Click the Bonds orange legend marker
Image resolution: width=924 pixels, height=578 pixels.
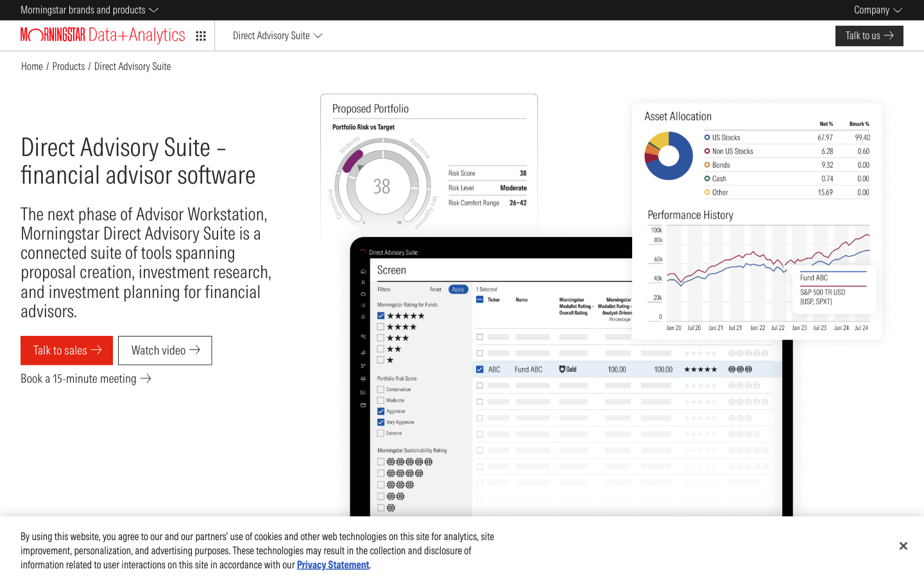click(x=707, y=165)
